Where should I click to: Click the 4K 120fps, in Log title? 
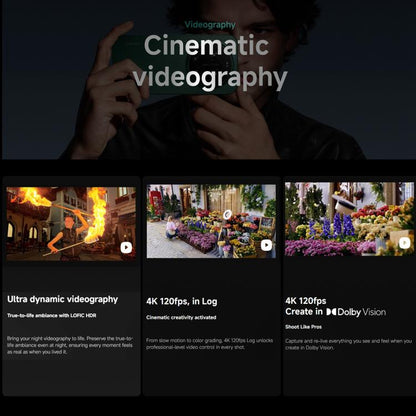point(182,301)
